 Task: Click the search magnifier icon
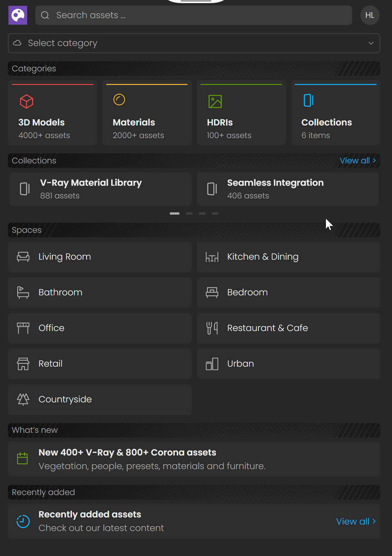[45, 15]
